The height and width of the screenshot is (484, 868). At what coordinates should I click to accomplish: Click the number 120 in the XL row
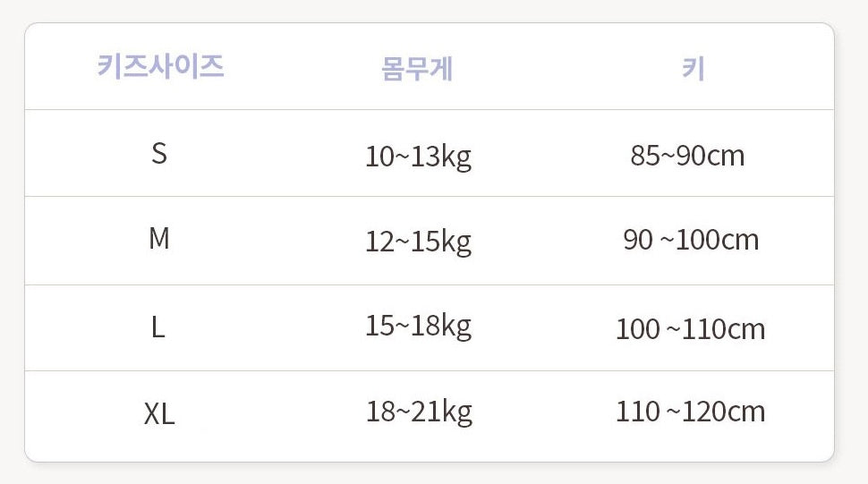tap(701, 412)
